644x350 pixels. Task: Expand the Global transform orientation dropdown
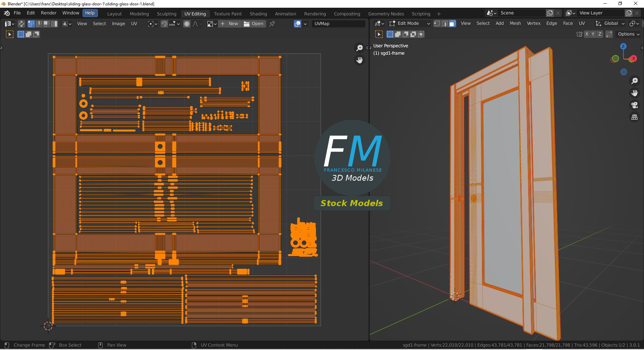point(610,23)
